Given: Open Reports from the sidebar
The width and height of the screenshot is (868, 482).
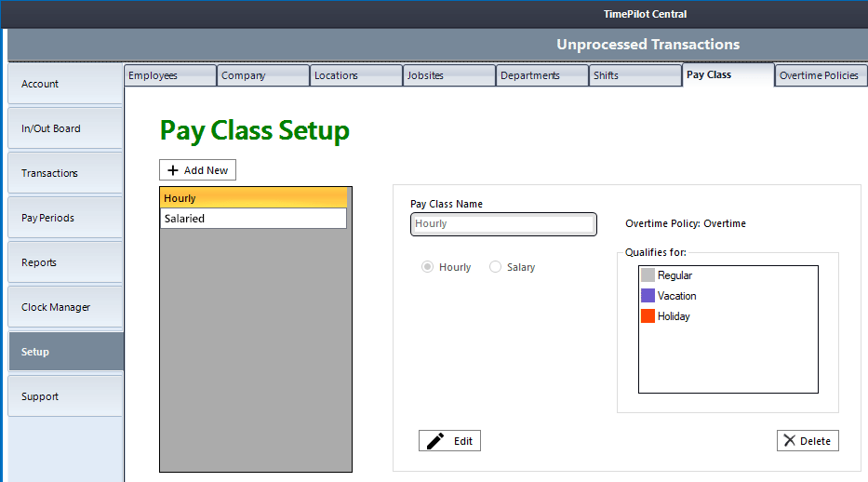Looking at the screenshot, I should click(65, 262).
